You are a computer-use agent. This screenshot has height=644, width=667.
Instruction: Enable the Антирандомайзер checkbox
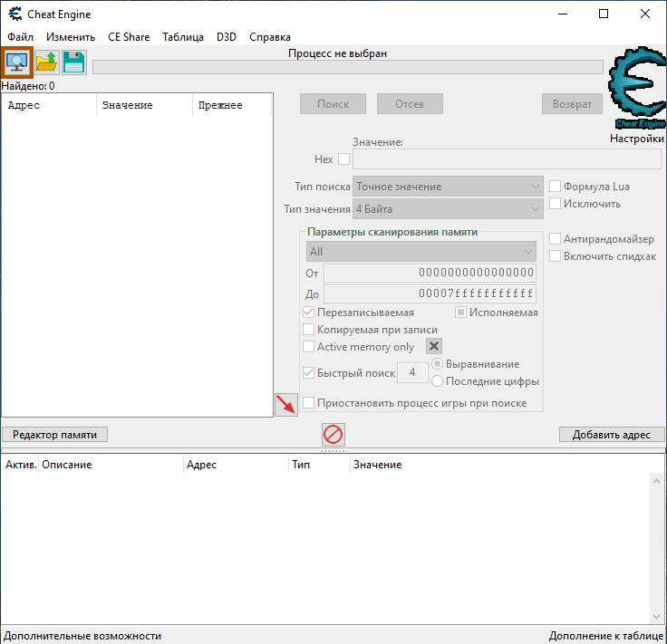tap(556, 239)
